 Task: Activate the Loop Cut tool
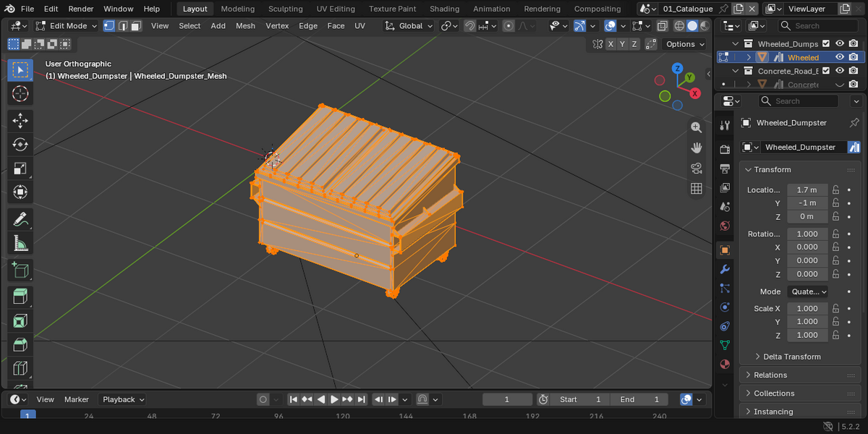[x=20, y=369]
